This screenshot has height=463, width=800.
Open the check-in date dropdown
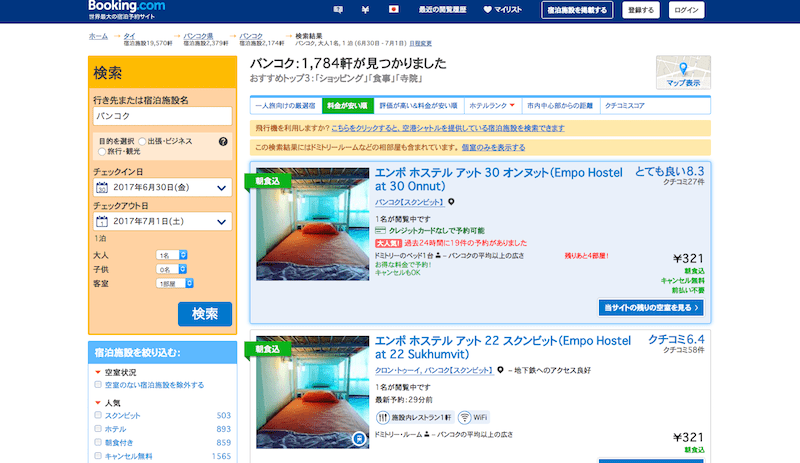pyautogui.click(x=162, y=187)
